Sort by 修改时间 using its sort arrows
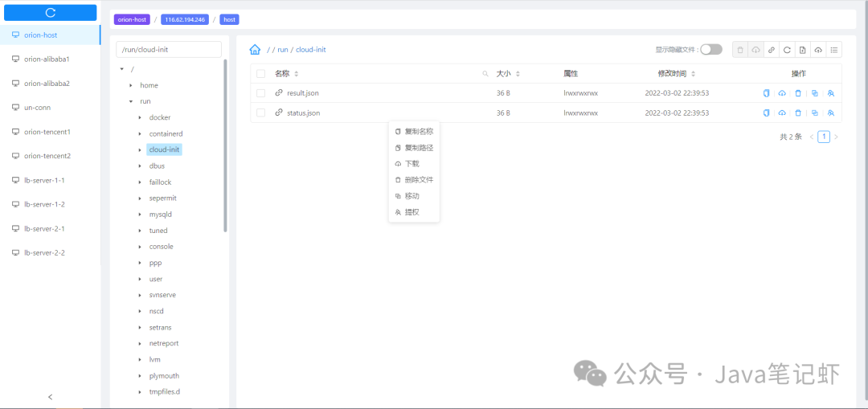This screenshot has height=409, width=868. (693, 74)
